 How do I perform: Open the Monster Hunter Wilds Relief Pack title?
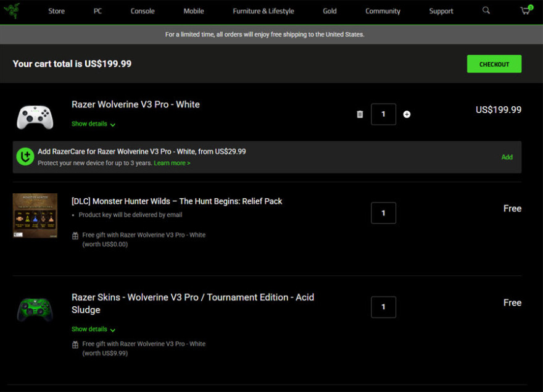pos(177,201)
